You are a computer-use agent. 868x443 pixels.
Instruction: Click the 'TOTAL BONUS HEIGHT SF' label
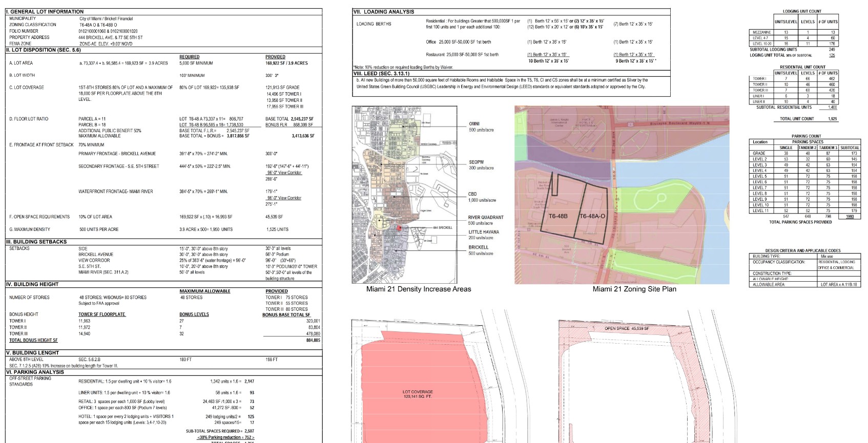(x=33, y=340)
